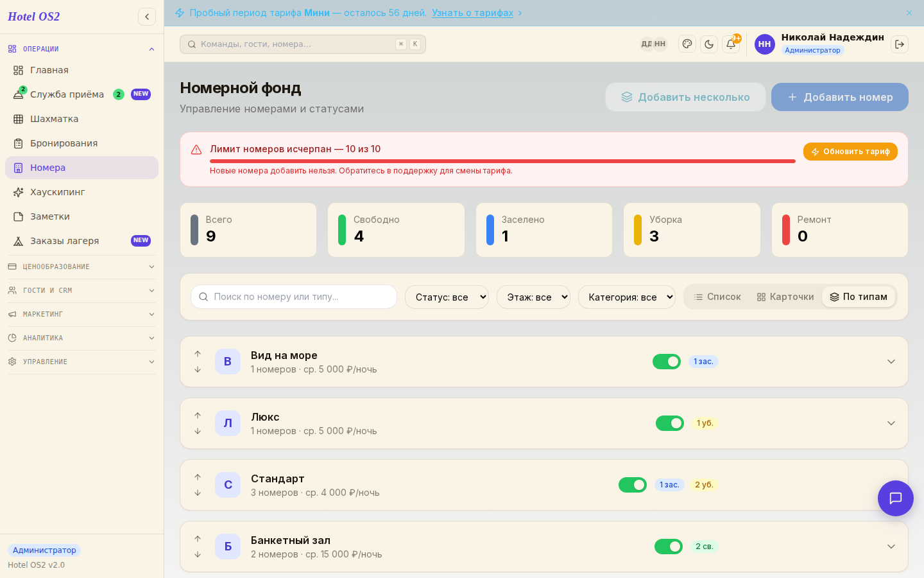Click the Обновить тариф button
This screenshot has height=578, width=924.
[850, 152]
